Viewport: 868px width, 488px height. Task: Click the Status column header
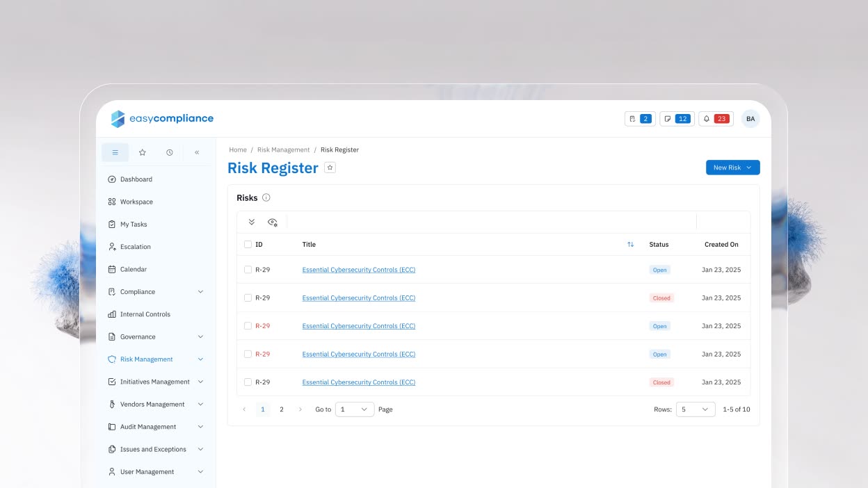tap(659, 245)
